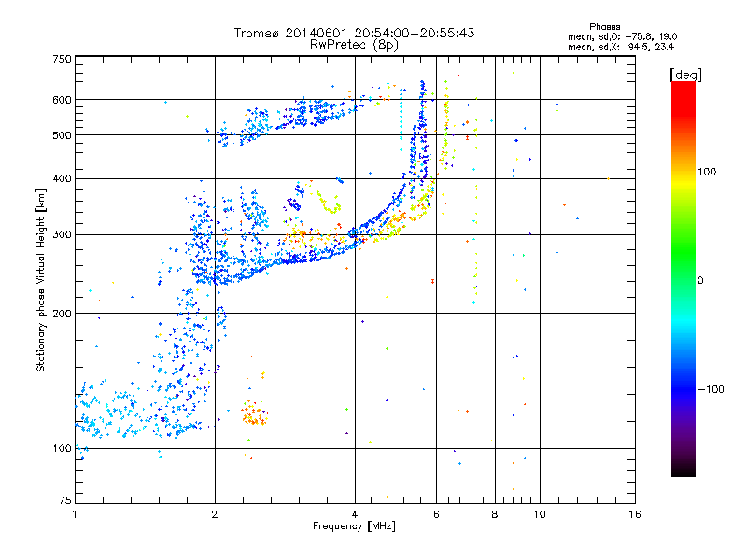The width and height of the screenshot is (747, 560).
Task: Select the 'mean, sd,X: 94.5, 23.4' statistics line
Action: (x=621, y=47)
